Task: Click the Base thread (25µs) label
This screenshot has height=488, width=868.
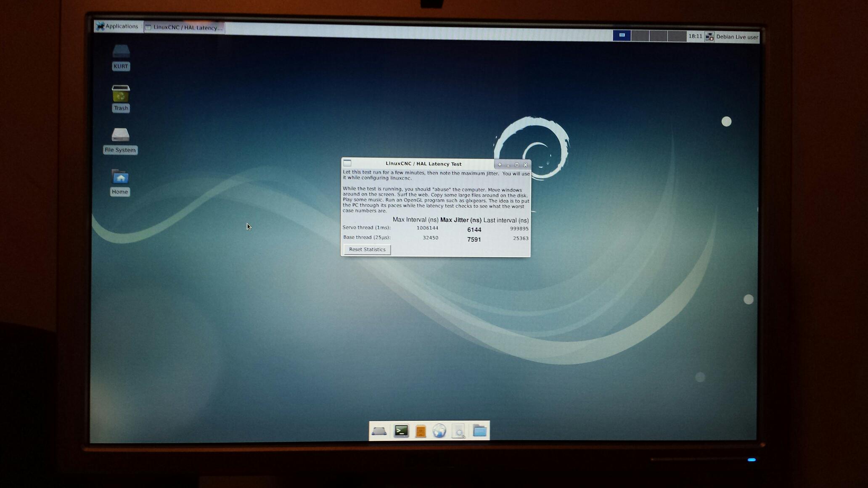Action: [367, 237]
